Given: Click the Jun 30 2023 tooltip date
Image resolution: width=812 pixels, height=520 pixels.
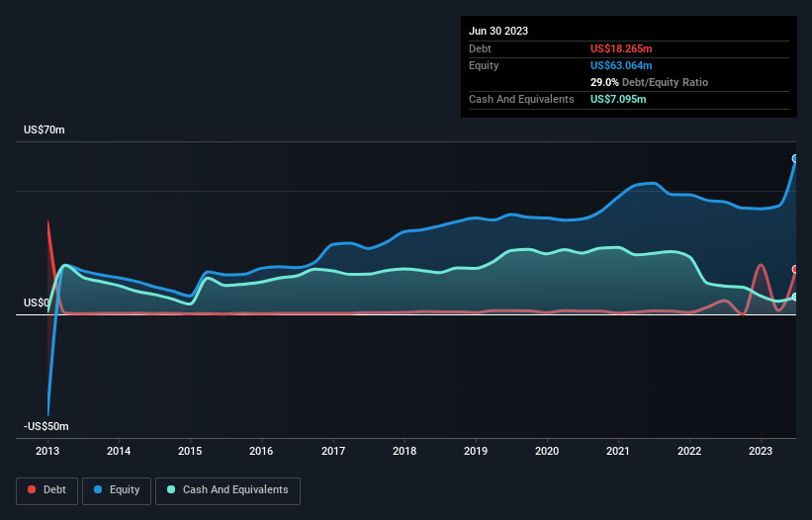Looking at the screenshot, I should [498, 31].
